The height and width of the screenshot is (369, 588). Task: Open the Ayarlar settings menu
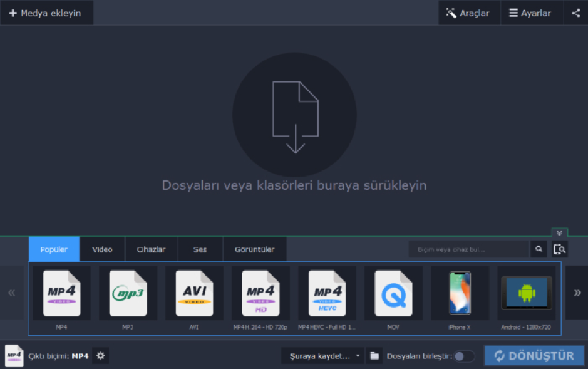532,13
